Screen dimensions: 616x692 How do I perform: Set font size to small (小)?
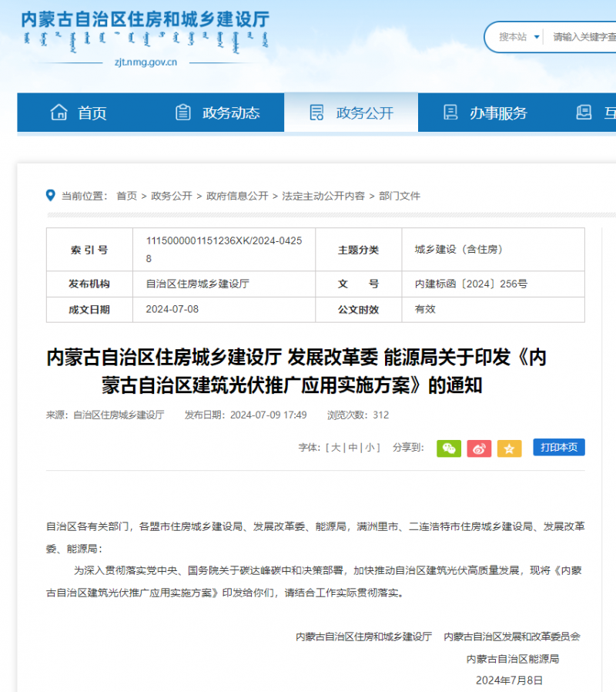coord(370,448)
